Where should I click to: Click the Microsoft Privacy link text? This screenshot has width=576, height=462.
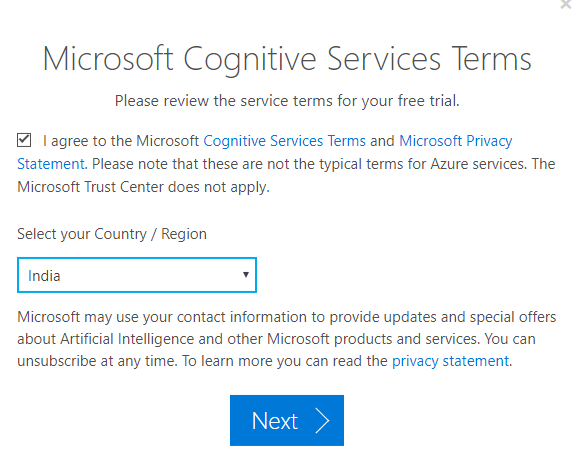[x=456, y=141]
